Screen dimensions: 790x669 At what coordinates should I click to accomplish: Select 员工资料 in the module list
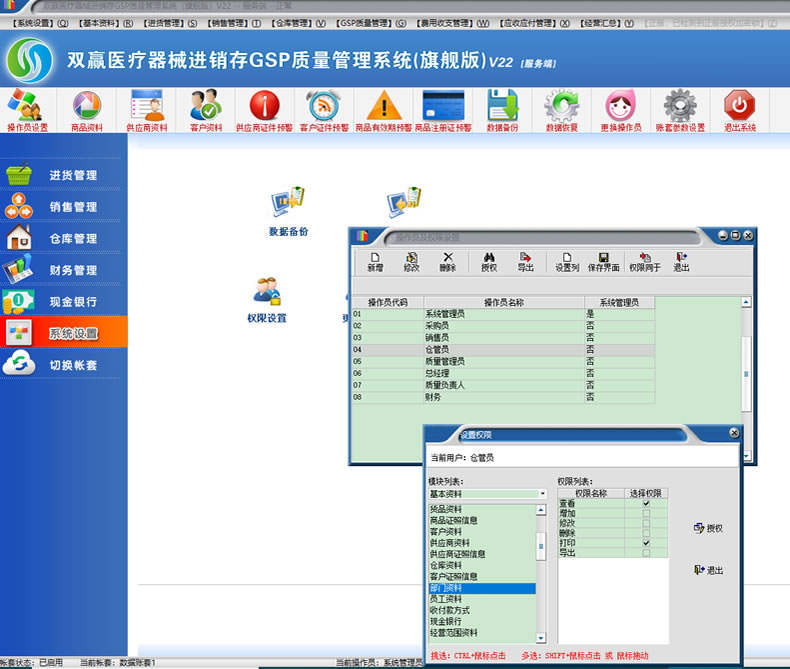click(x=451, y=599)
